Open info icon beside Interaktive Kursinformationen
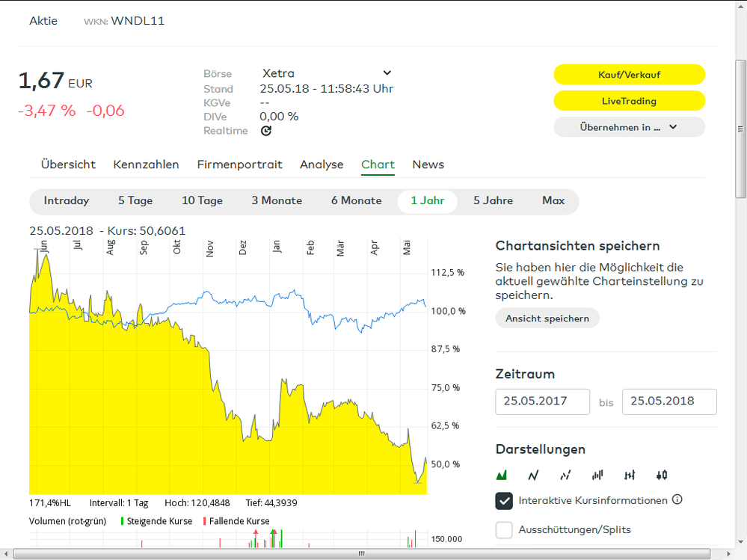 tap(677, 499)
